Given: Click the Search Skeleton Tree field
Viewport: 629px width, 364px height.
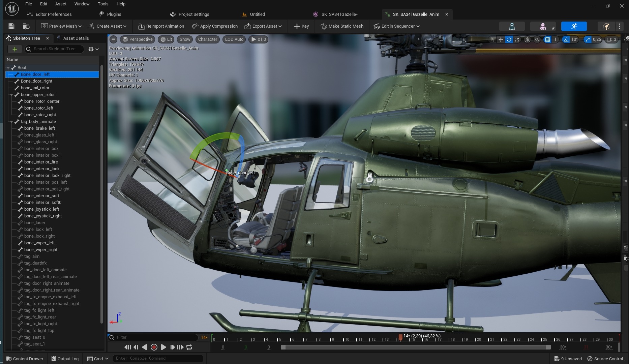Looking at the screenshot, I should [56, 49].
